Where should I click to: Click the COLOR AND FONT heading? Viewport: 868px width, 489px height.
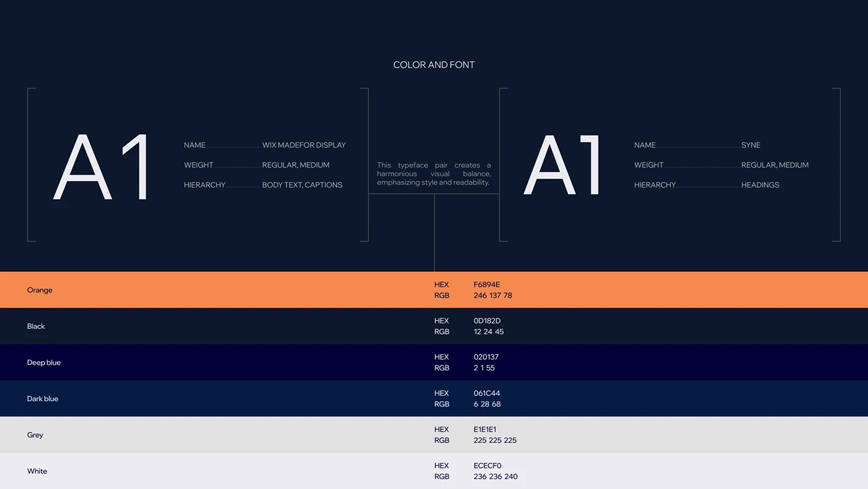click(x=433, y=65)
